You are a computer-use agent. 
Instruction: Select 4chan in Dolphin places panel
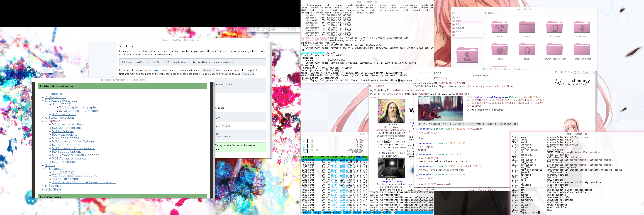point(467,32)
